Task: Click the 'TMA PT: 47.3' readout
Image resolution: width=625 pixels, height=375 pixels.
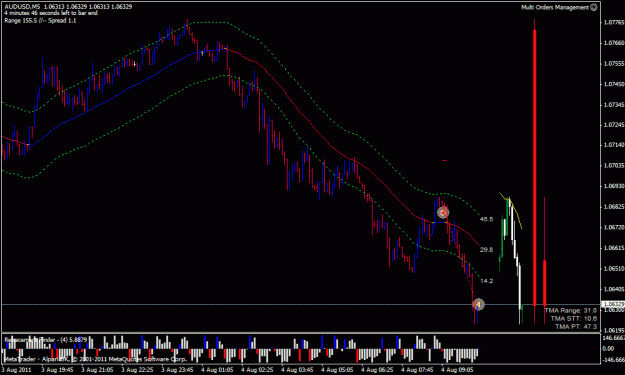Action: coord(576,326)
